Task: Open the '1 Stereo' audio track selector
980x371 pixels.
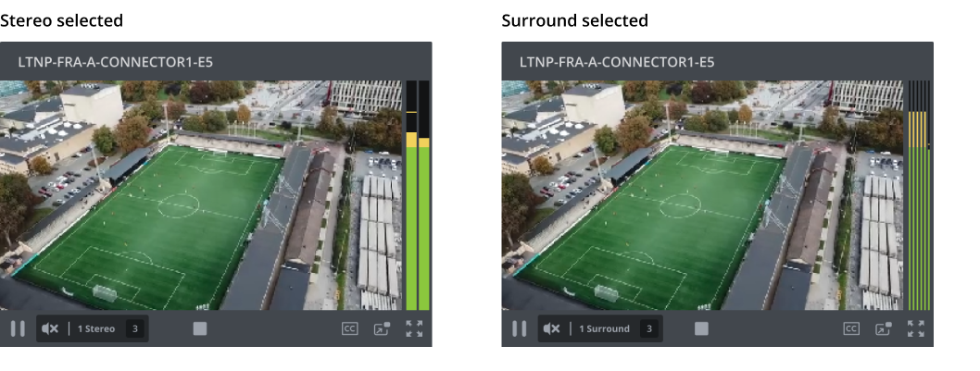Action: click(x=96, y=328)
